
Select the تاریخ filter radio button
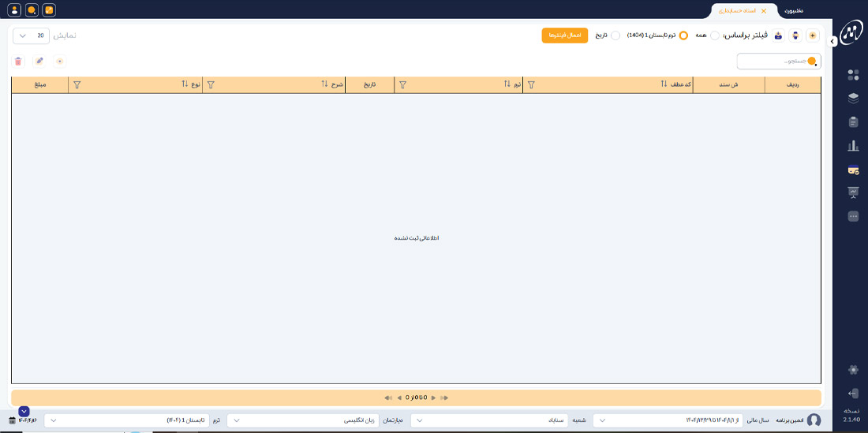click(615, 35)
